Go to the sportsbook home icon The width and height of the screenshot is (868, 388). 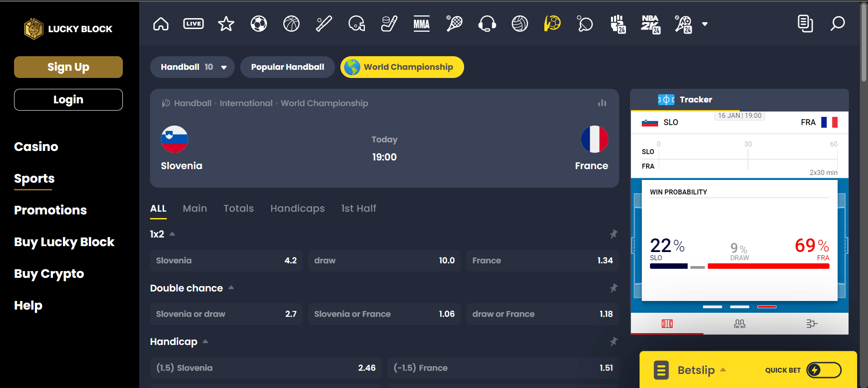(x=161, y=24)
